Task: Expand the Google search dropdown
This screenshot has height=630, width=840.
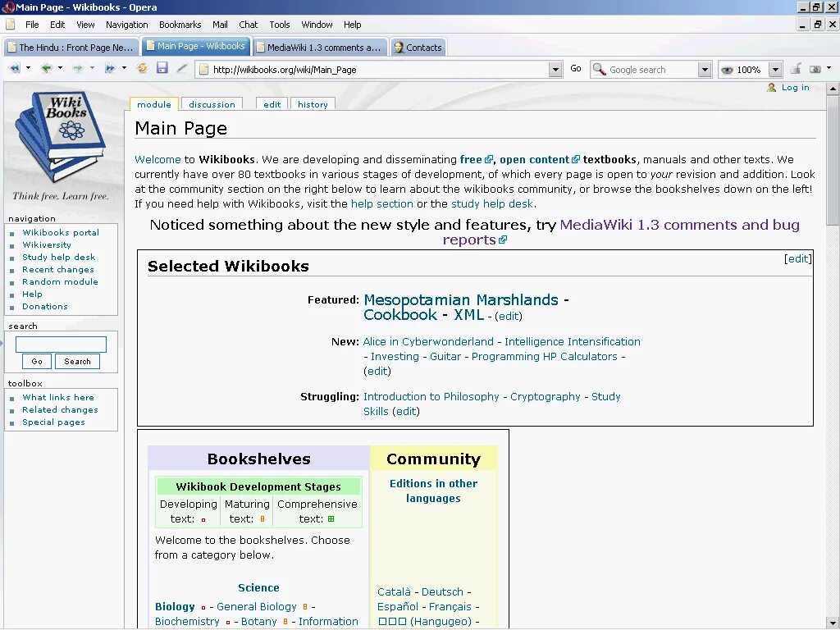Action: 705,70
